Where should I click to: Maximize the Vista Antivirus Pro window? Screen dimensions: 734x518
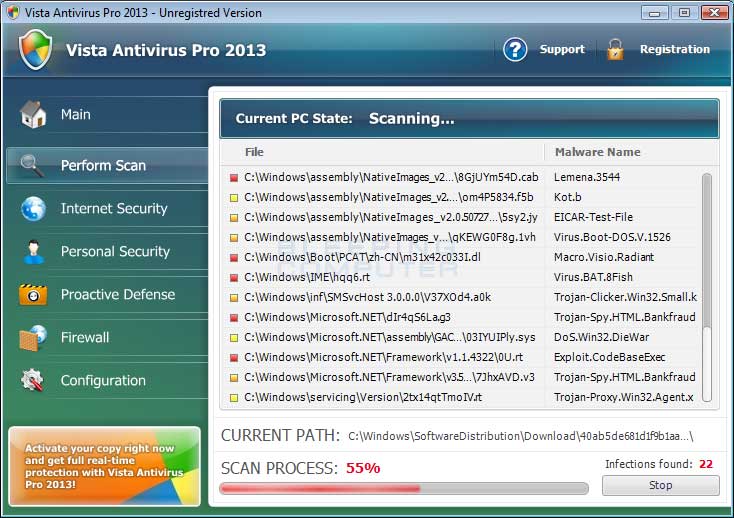point(684,12)
